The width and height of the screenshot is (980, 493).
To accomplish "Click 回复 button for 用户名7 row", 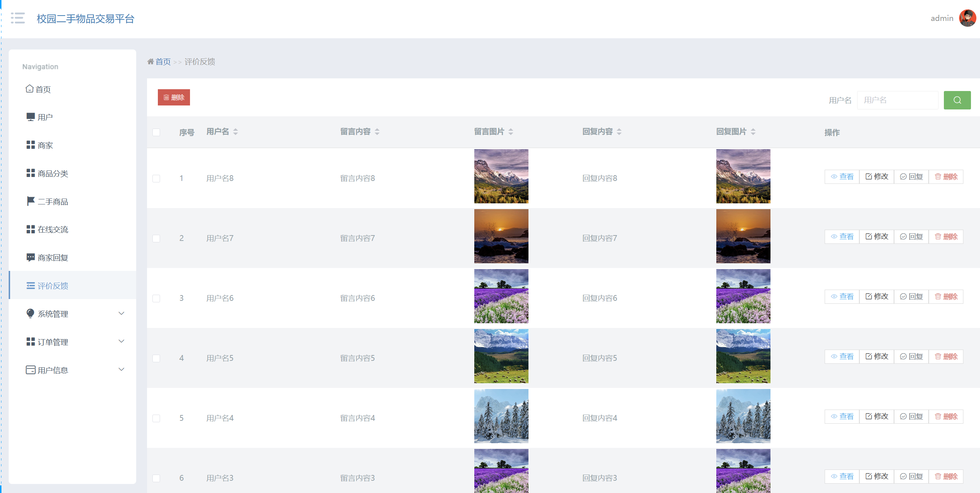I will pos(911,237).
